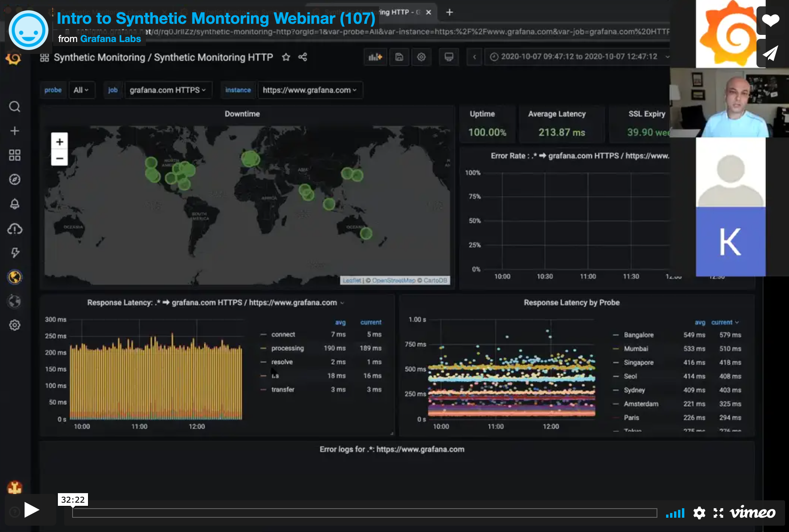
Task: Click the user avatar at sidebar bottom
Action: (x=15, y=487)
